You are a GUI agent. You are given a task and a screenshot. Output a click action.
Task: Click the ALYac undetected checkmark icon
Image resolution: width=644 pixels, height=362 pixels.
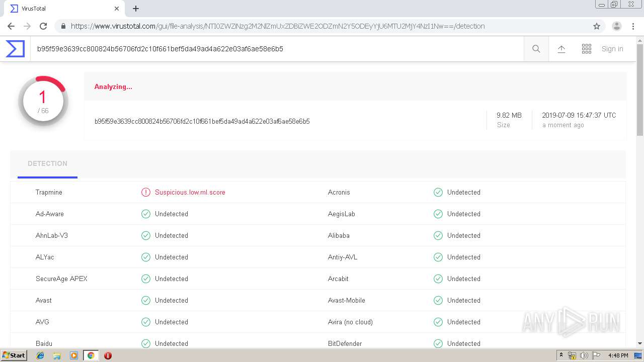click(x=146, y=257)
